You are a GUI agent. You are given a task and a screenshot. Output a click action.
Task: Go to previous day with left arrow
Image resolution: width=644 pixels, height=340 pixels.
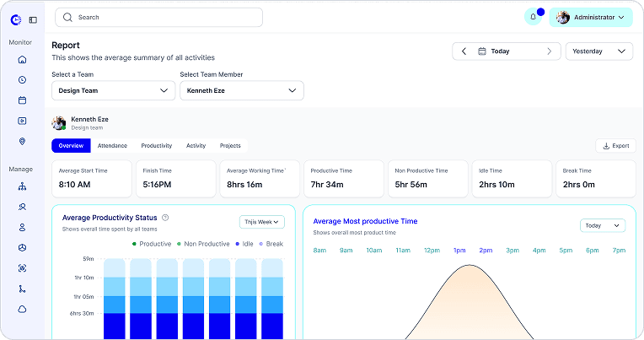click(464, 51)
